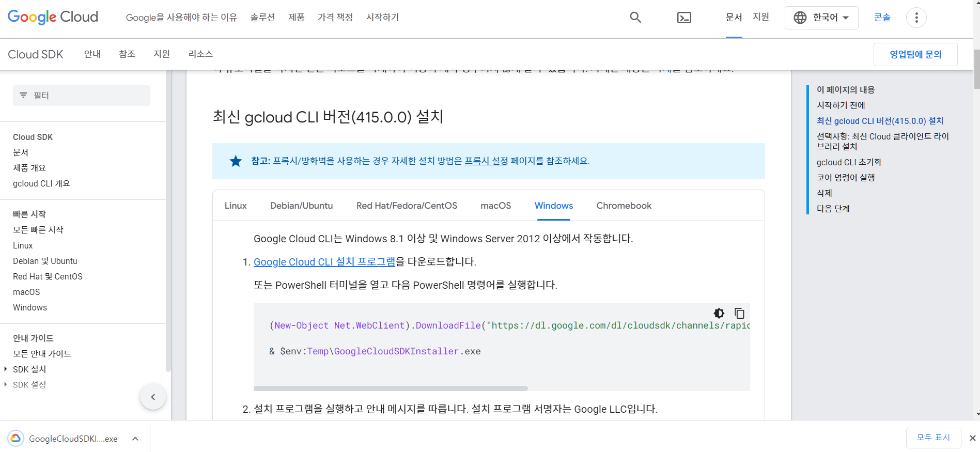Jump to gcloud CLI 초기화 section
980x452 pixels.
(x=849, y=162)
